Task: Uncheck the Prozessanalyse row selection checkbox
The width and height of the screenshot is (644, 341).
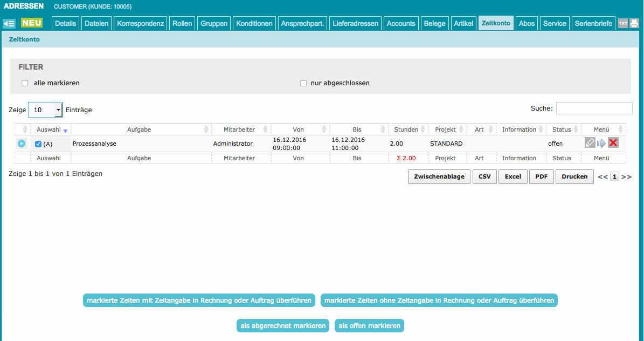Action: coord(38,144)
